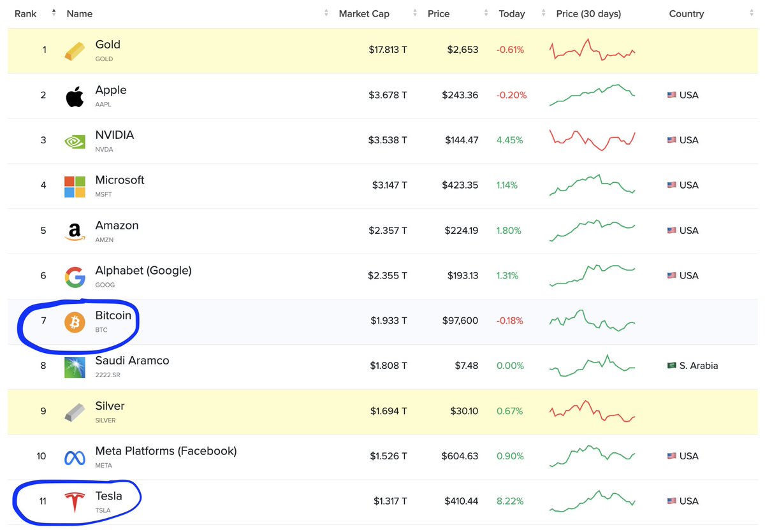Click Apple's 30-day price chart
The image size is (765, 532).
pyautogui.click(x=592, y=95)
